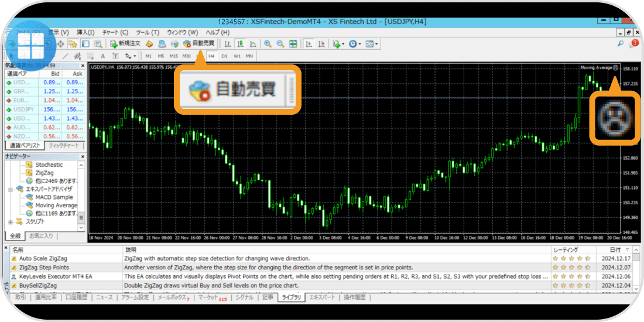The height and width of the screenshot is (322, 644).
Task: Open the chat notifications bubble icon
Action: (632, 43)
